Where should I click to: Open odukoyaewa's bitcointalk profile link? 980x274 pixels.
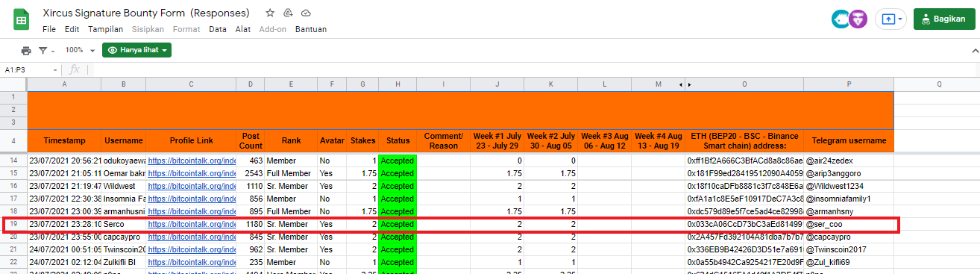coord(191,161)
